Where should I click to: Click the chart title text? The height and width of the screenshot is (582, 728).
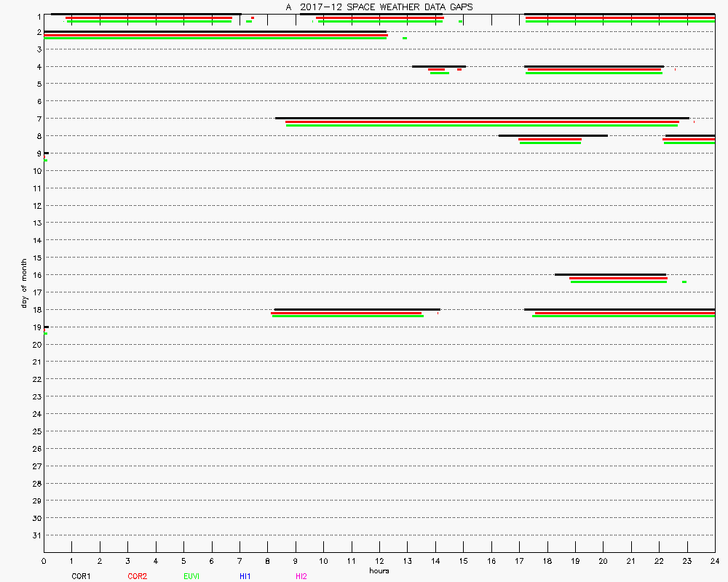(379, 7)
